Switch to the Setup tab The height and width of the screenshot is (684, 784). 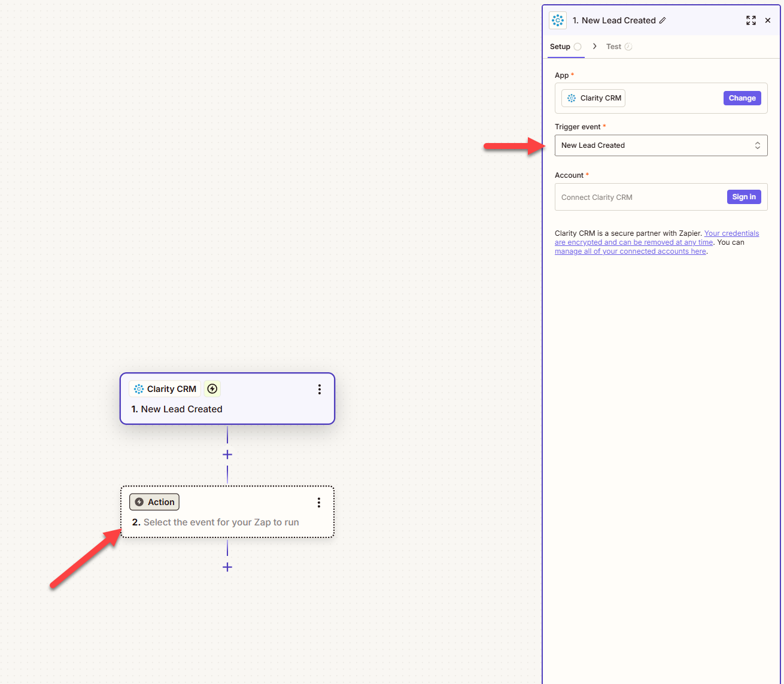(x=566, y=47)
